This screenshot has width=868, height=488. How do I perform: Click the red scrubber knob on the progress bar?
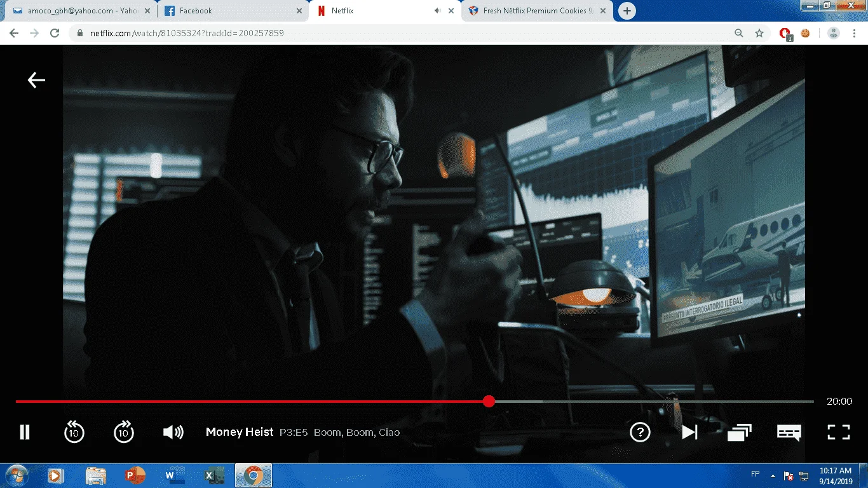pos(489,401)
